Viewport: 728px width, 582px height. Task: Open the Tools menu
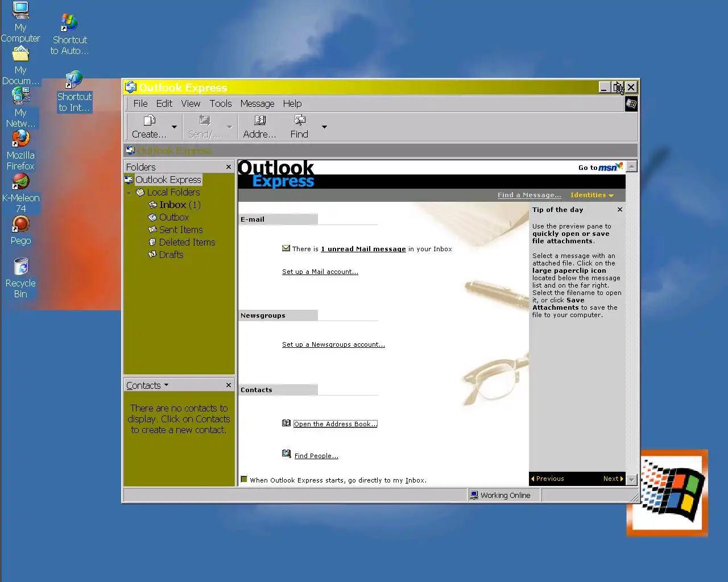coord(221,103)
